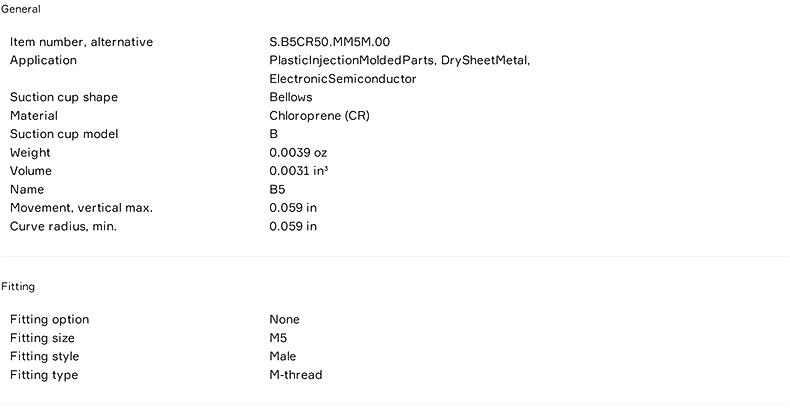The height and width of the screenshot is (413, 790).
Task: Click the Curve radius, min. label
Action: [x=63, y=226]
